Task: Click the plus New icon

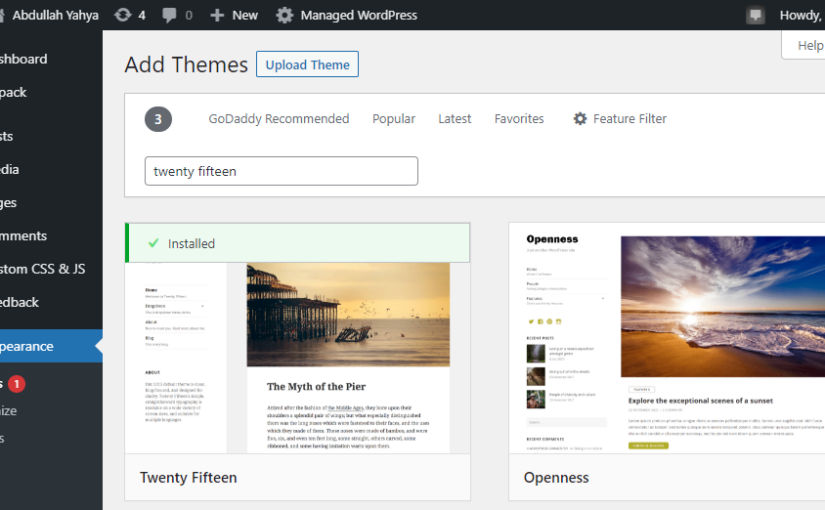Action: click(217, 15)
